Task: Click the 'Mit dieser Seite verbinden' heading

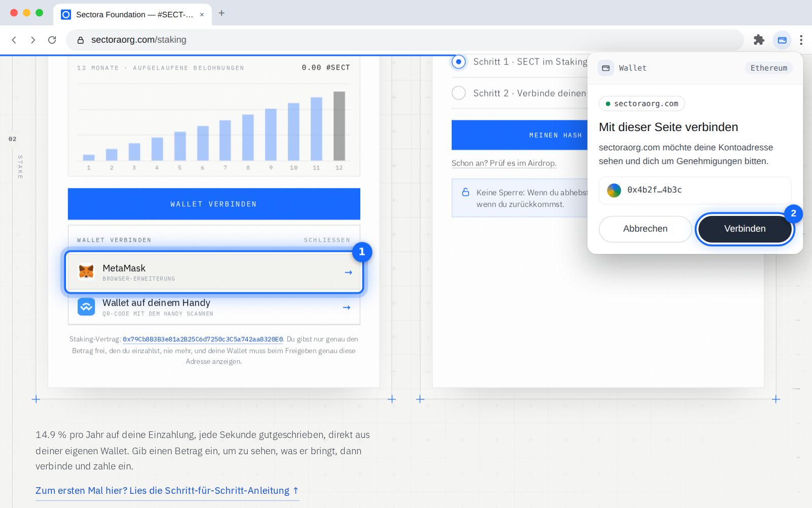Action: (x=668, y=127)
